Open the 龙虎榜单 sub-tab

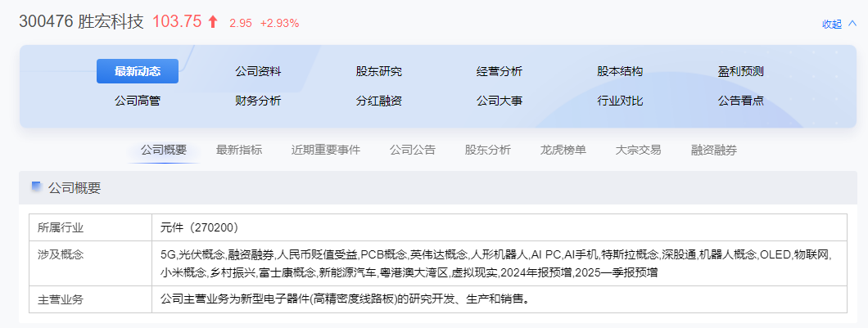[x=563, y=150]
